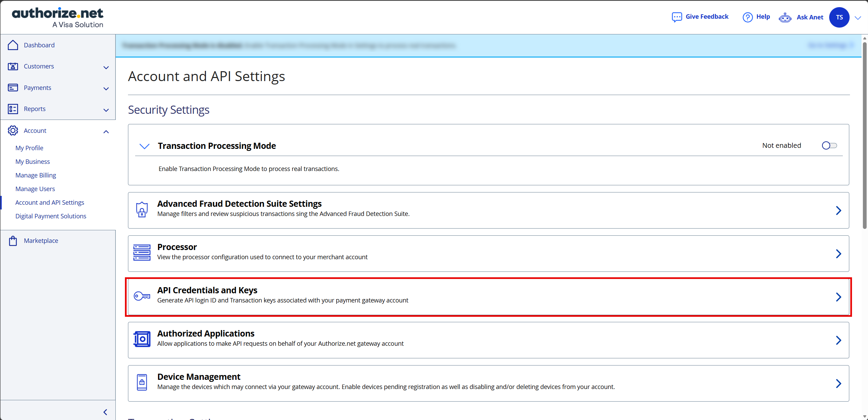Click the page vertical scrollbar thumb
The height and width of the screenshot is (420, 868).
tap(865, 135)
